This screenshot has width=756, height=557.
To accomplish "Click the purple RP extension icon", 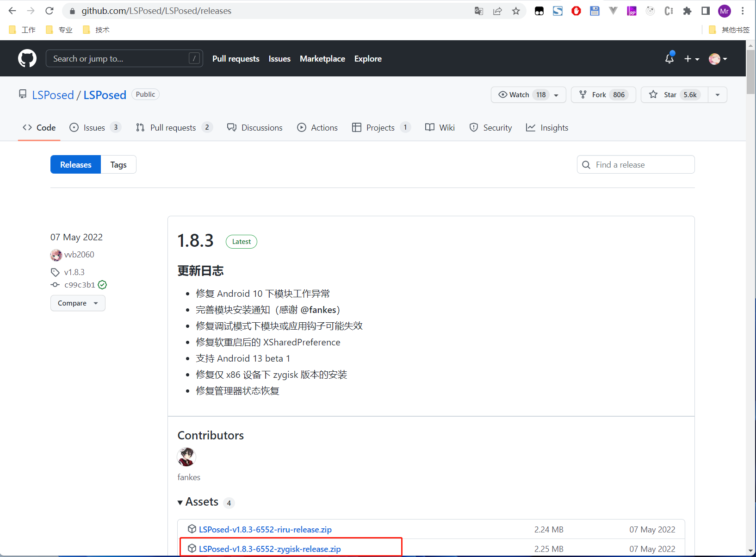I will [x=632, y=11].
